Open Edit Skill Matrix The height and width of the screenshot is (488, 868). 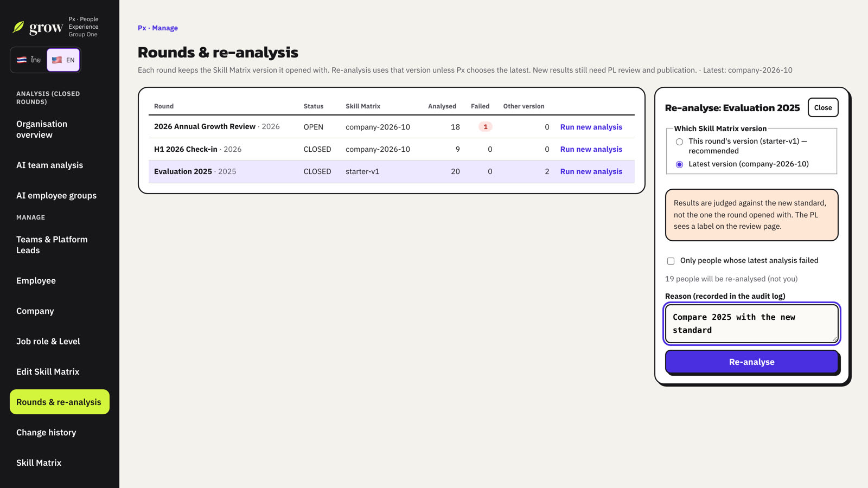pos(60,371)
